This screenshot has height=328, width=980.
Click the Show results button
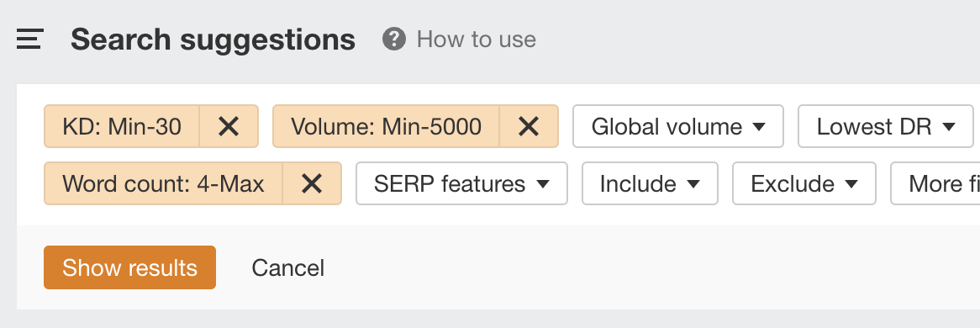click(x=130, y=267)
